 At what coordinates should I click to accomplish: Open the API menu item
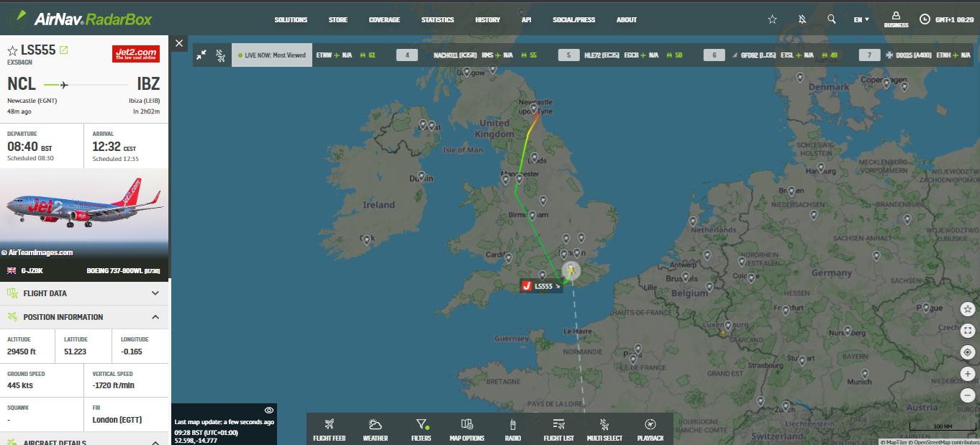(526, 19)
